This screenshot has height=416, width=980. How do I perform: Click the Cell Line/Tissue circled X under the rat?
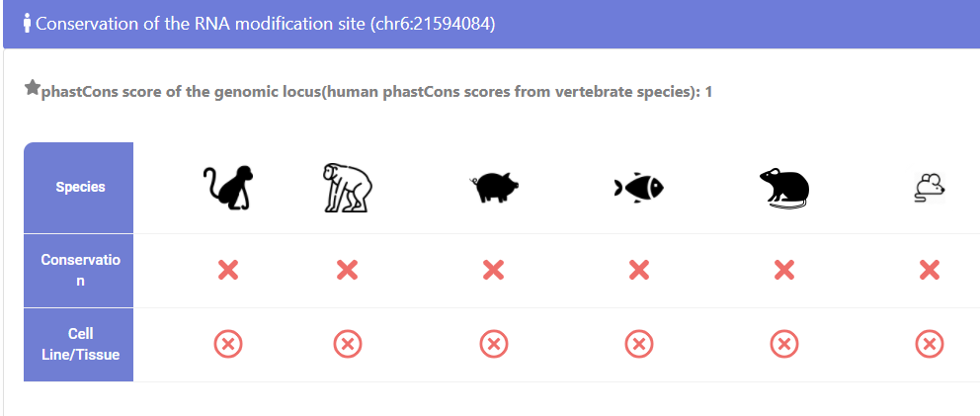[783, 344]
